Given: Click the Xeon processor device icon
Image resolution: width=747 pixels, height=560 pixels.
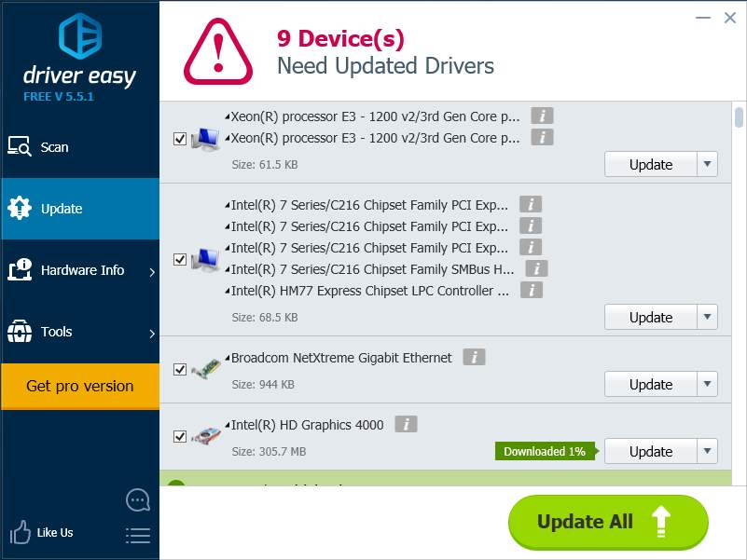Looking at the screenshot, I should pyautogui.click(x=205, y=139).
